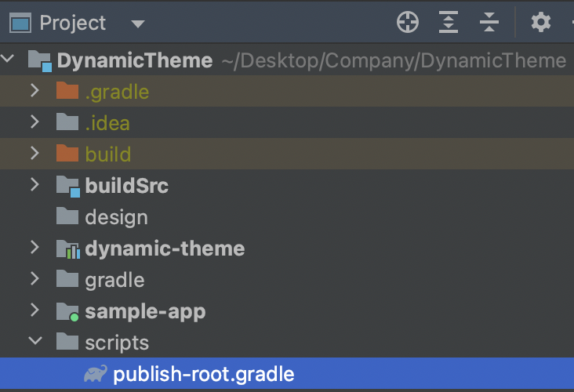Open the Project view dropdown arrow
Image resolution: width=574 pixels, height=392 pixels.
138,24
